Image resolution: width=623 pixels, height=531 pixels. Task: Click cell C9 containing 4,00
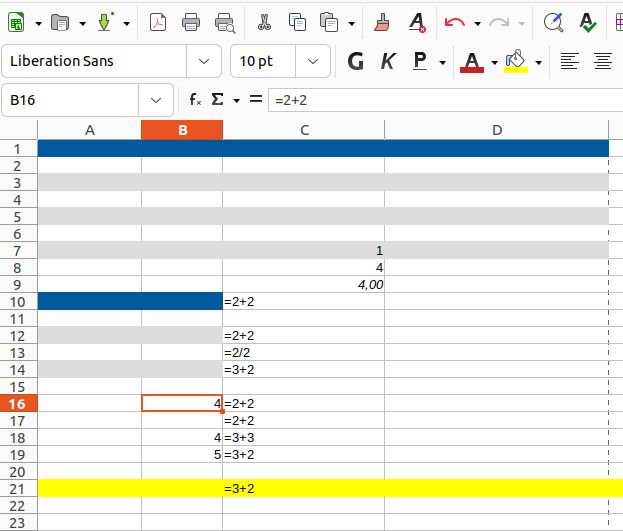(304, 285)
